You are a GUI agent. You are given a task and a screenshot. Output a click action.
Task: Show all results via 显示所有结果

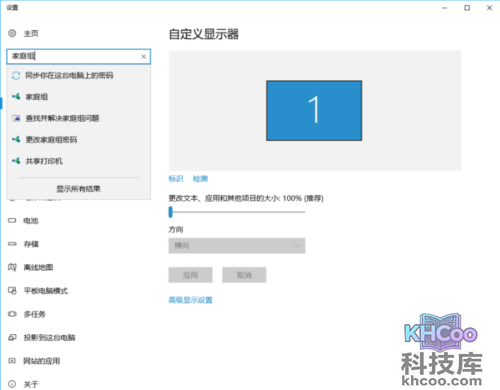78,189
